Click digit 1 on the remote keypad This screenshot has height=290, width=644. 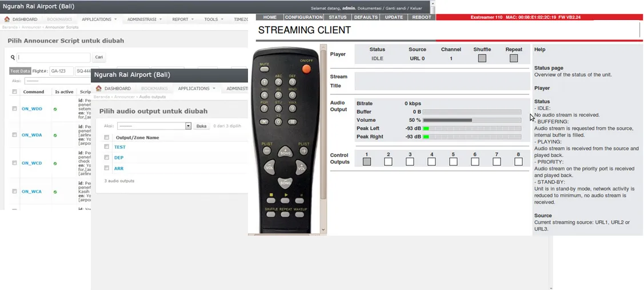click(x=264, y=82)
